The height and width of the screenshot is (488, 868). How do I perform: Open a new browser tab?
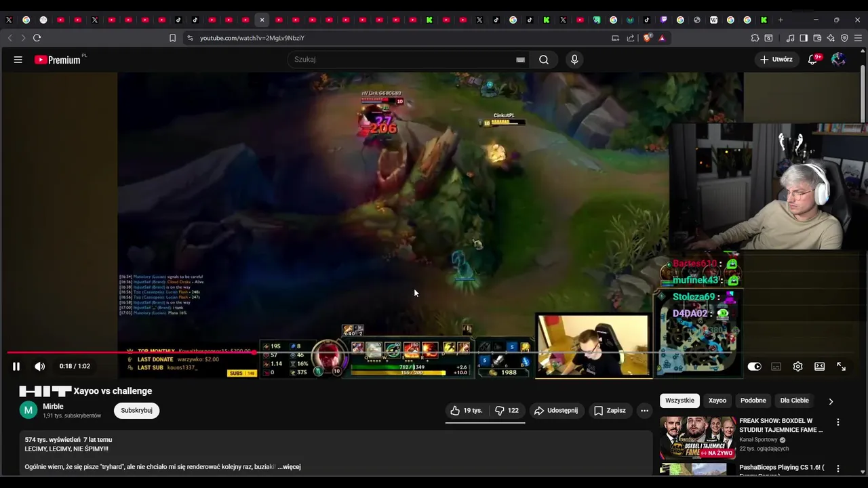pyautogui.click(x=781, y=20)
